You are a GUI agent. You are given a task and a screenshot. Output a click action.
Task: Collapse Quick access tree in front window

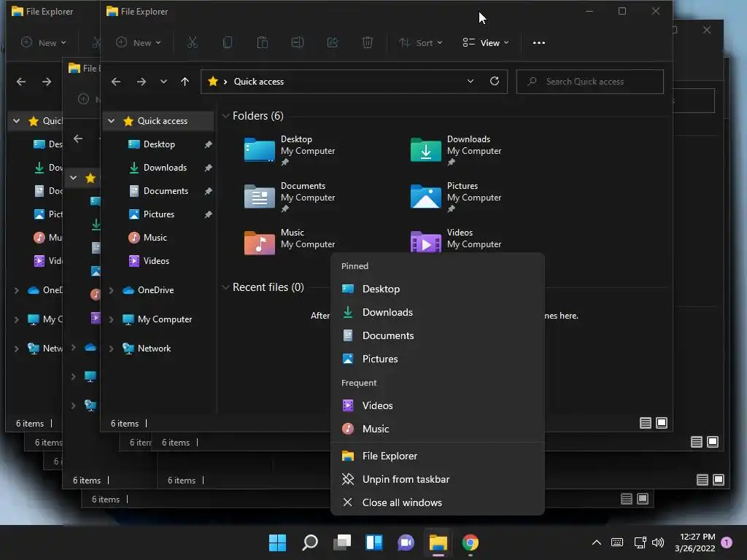pos(112,121)
